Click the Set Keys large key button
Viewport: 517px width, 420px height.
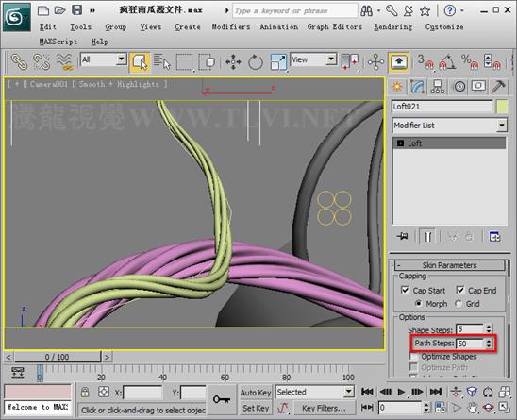point(222,400)
